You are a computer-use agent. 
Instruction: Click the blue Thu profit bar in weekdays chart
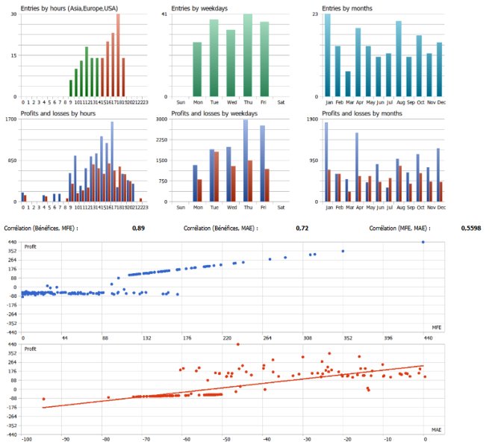(246, 161)
